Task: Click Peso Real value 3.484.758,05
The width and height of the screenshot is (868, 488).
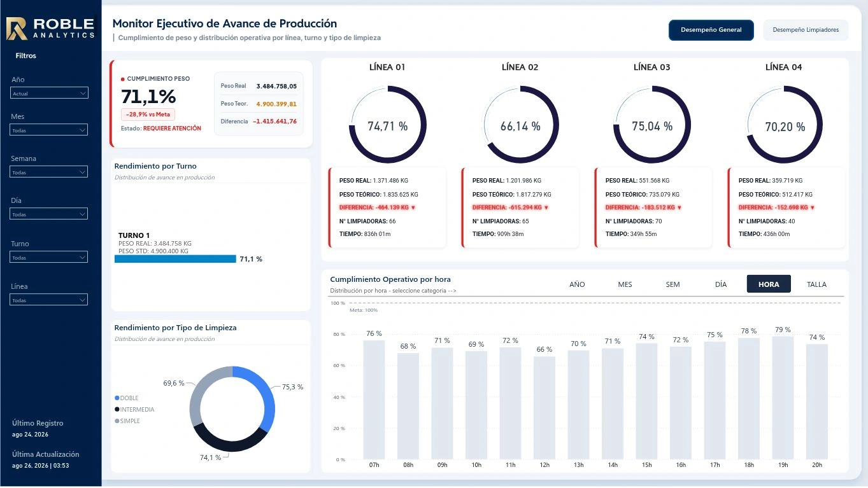Action: (x=276, y=86)
